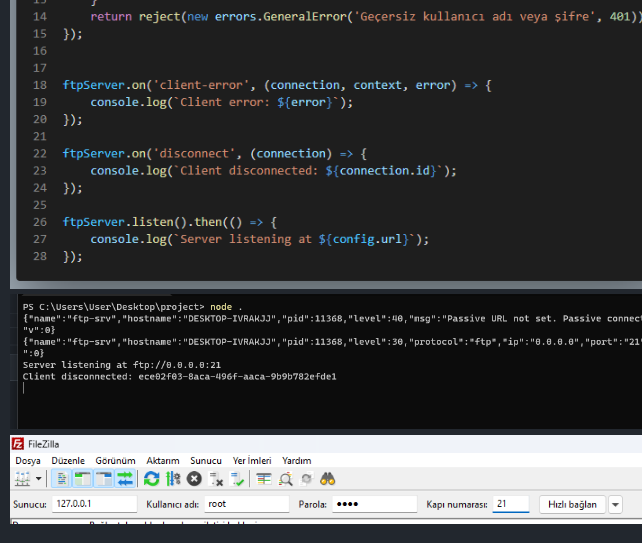Focus the Parola password field
Screen dimensions: 642x543
(375, 504)
